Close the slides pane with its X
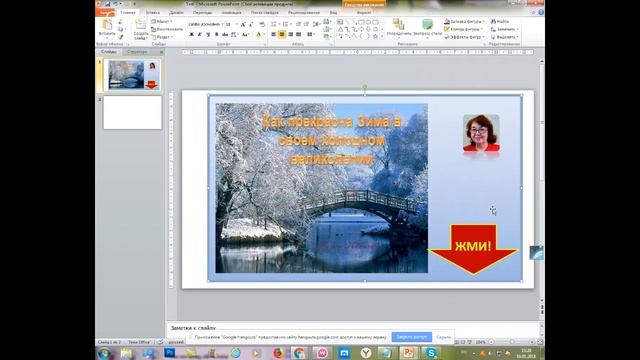 (161, 52)
